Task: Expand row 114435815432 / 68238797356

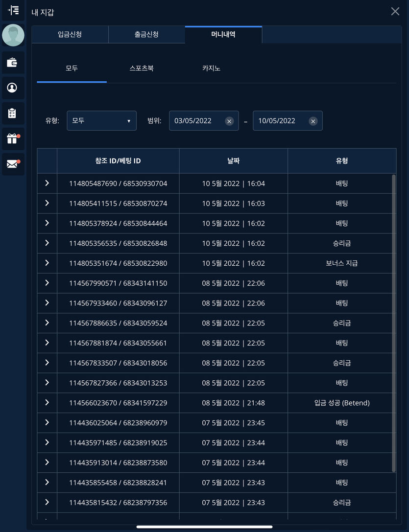Action: point(47,502)
